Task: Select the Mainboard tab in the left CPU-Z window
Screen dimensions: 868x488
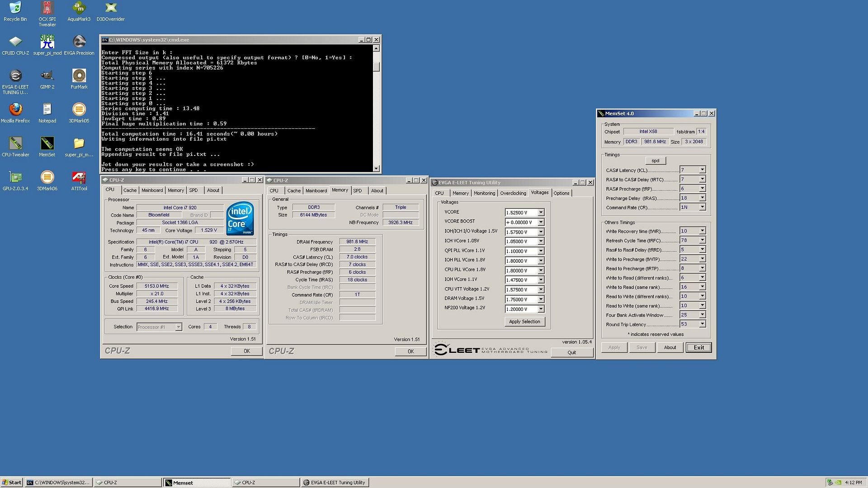Action: pos(152,190)
